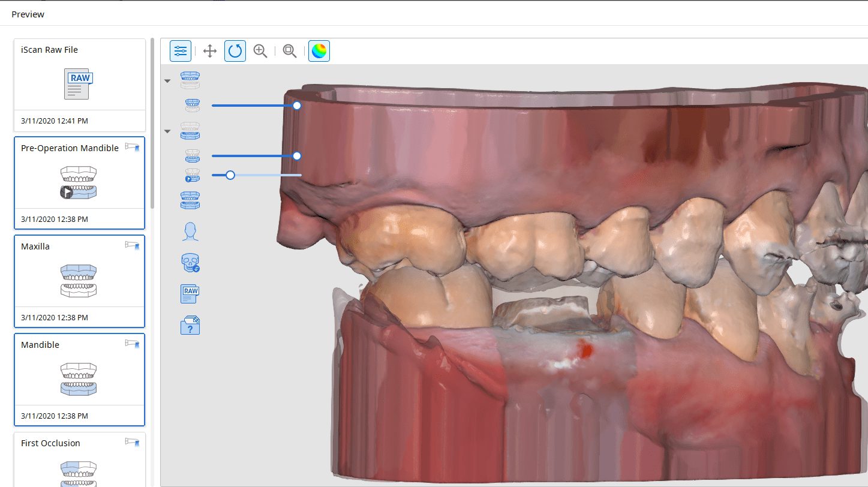The height and width of the screenshot is (487, 868).
Task: Click the maxilla transparency slider handle
Action: [x=296, y=106]
